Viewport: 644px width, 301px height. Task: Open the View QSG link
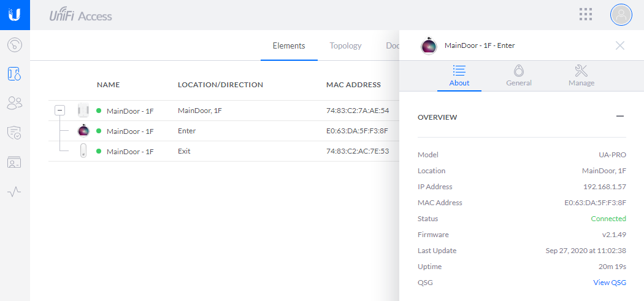click(610, 283)
